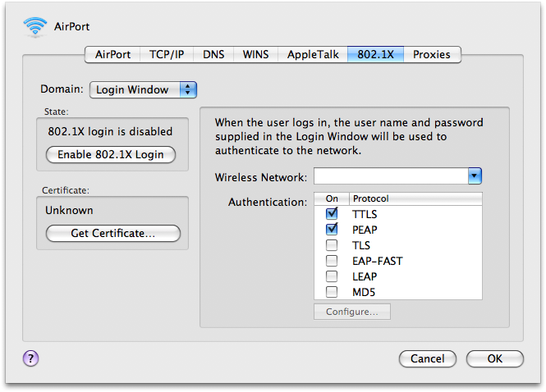546x392 pixels.
Task: Click the On column header
Action: point(332,198)
